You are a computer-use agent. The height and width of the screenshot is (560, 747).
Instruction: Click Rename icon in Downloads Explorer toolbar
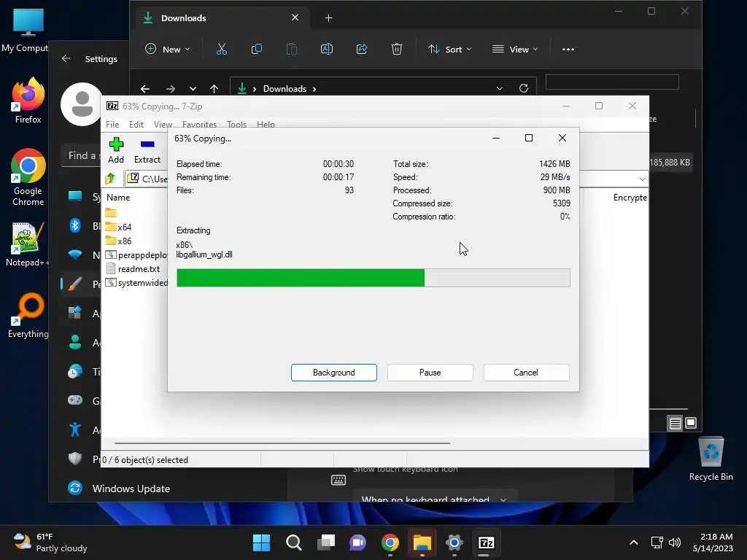[x=327, y=49]
